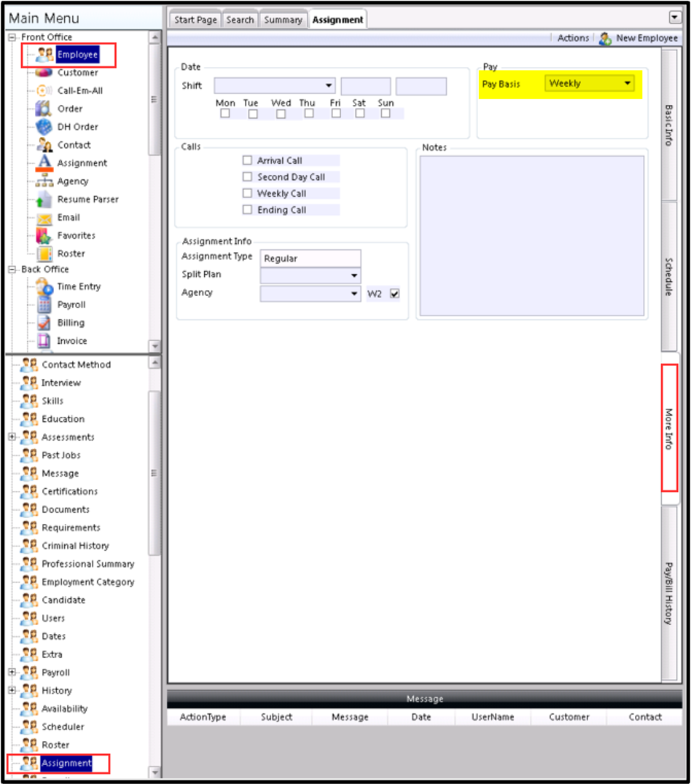
Task: Click the Call-Em-All icon
Action: pyautogui.click(x=44, y=90)
